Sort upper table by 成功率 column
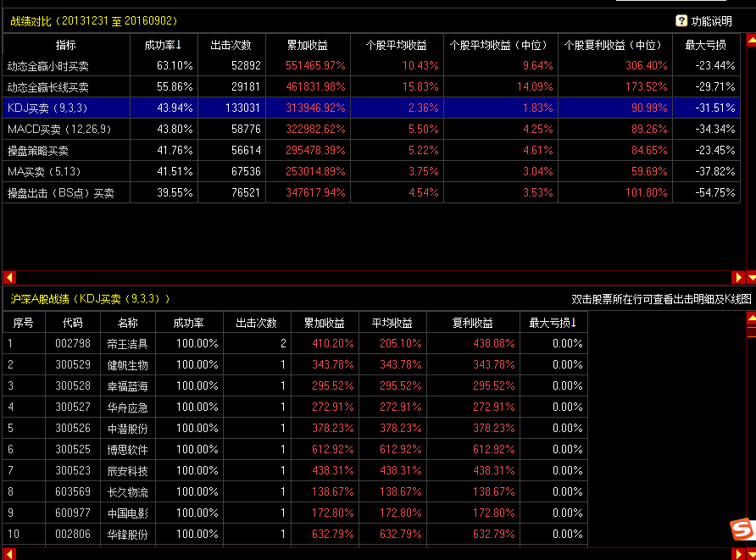 click(x=164, y=45)
